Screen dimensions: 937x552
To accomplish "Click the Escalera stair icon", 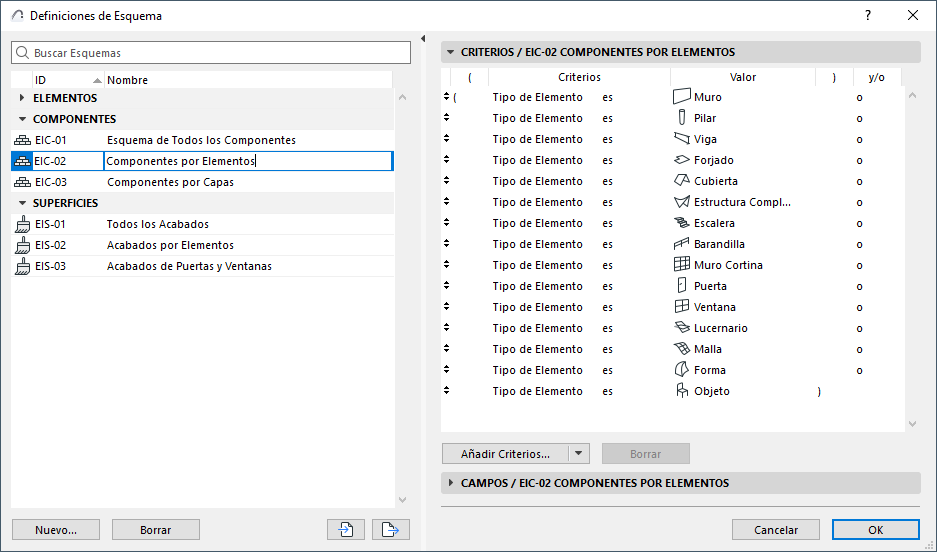I will click(x=682, y=223).
